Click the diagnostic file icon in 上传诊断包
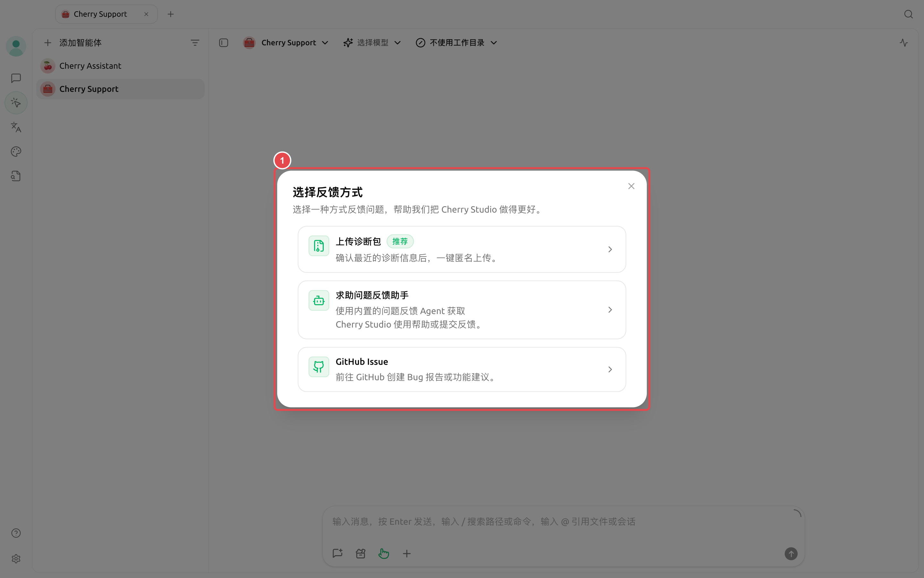This screenshot has height=578, width=924. [319, 245]
